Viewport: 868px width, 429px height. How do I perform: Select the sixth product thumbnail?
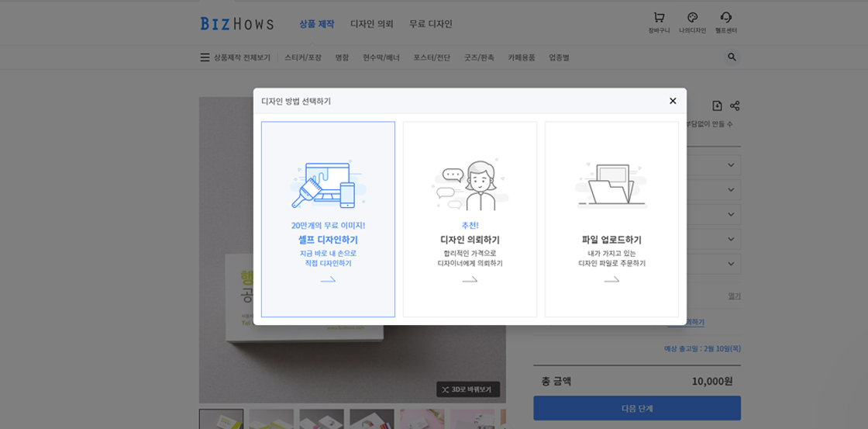point(472,419)
